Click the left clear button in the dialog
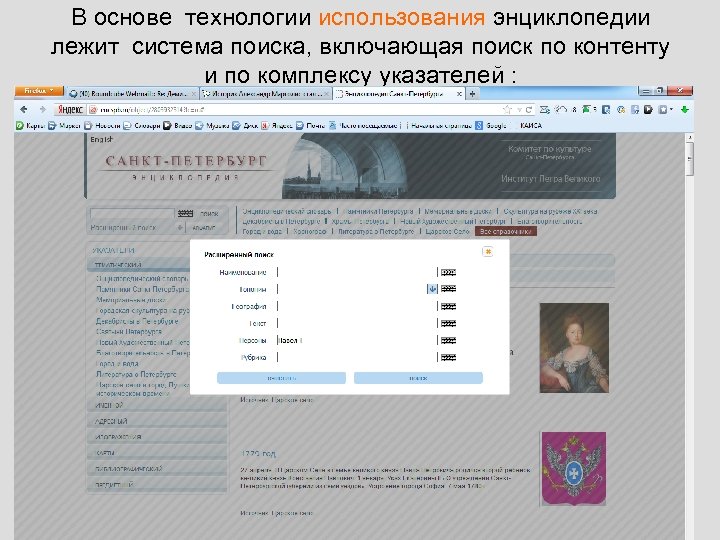 pyautogui.click(x=281, y=378)
